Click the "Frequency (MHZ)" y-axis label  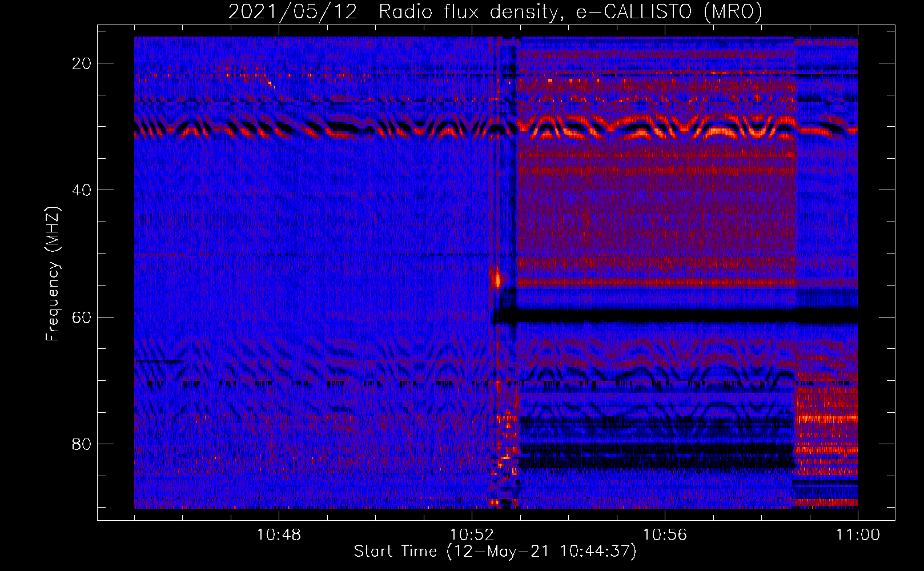[x=53, y=274]
